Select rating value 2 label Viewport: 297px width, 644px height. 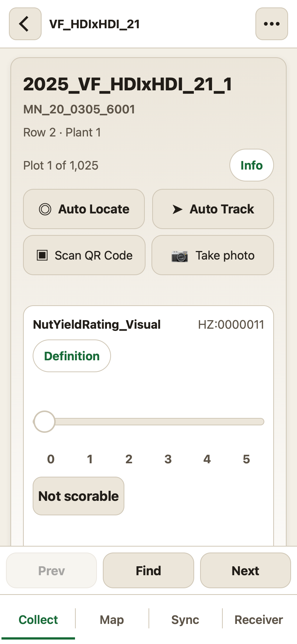(129, 459)
